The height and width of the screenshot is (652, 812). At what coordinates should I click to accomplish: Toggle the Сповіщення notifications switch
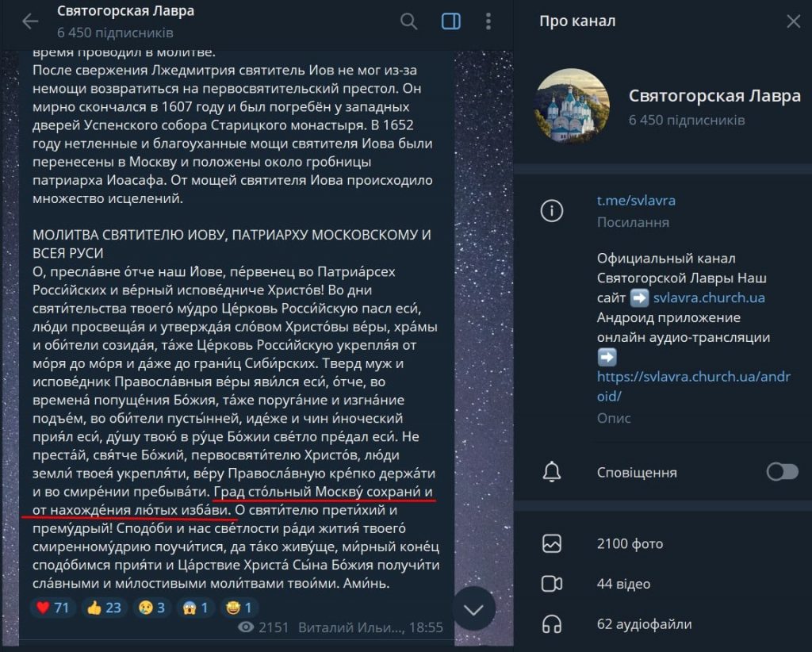tap(782, 472)
